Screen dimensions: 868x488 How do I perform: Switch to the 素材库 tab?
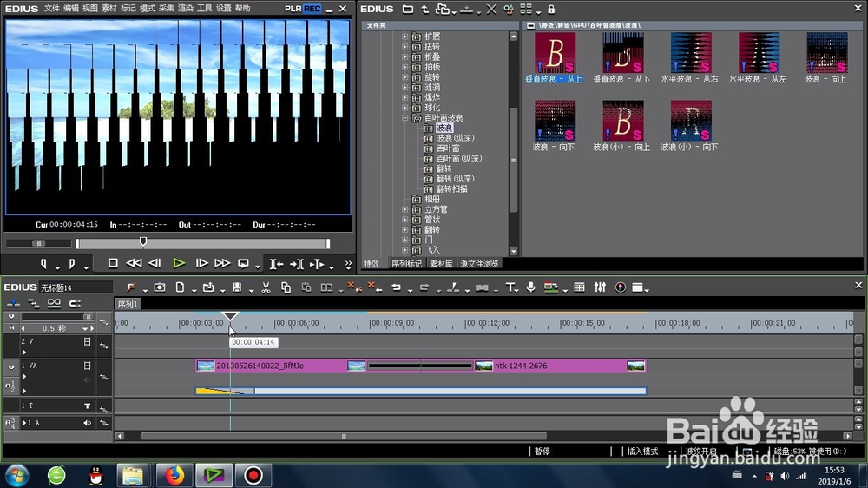(441, 264)
